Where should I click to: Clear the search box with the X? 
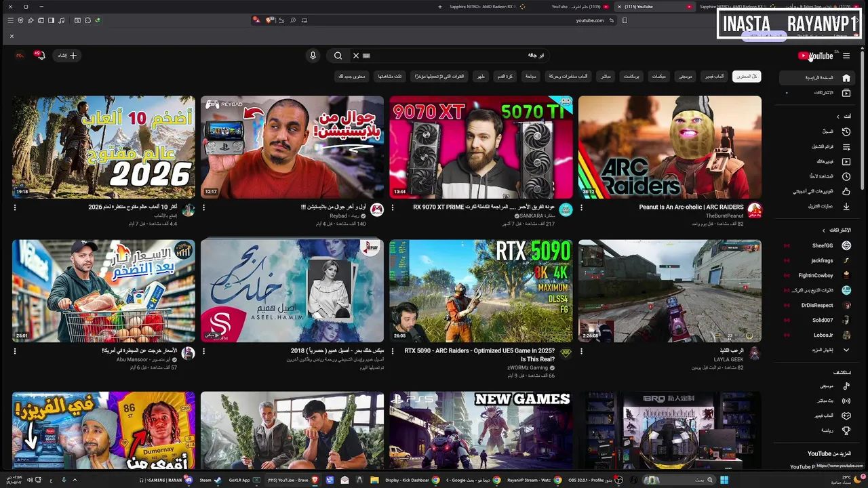coord(355,56)
